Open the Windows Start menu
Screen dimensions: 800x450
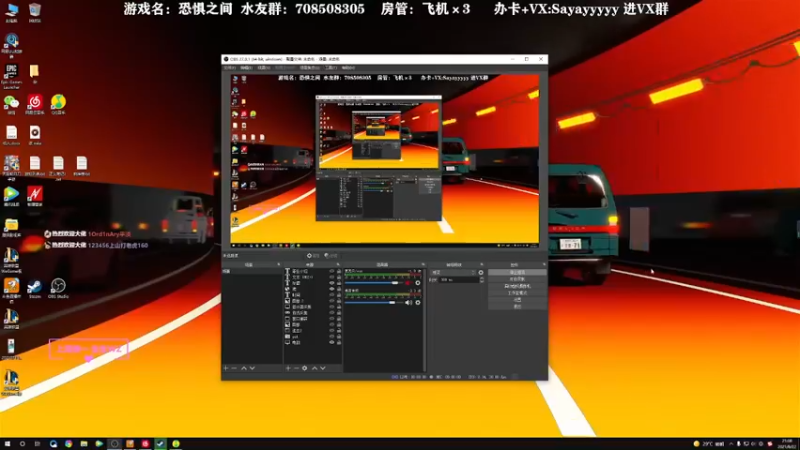[x=7, y=444]
